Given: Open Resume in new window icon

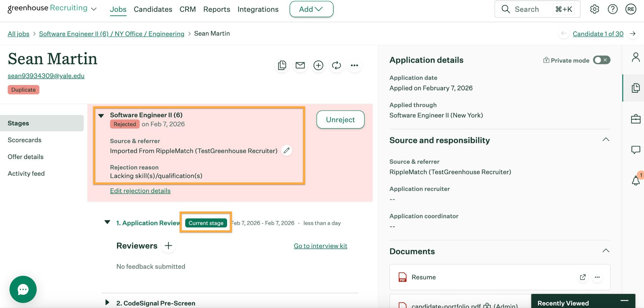Looking at the screenshot, I should [x=582, y=277].
